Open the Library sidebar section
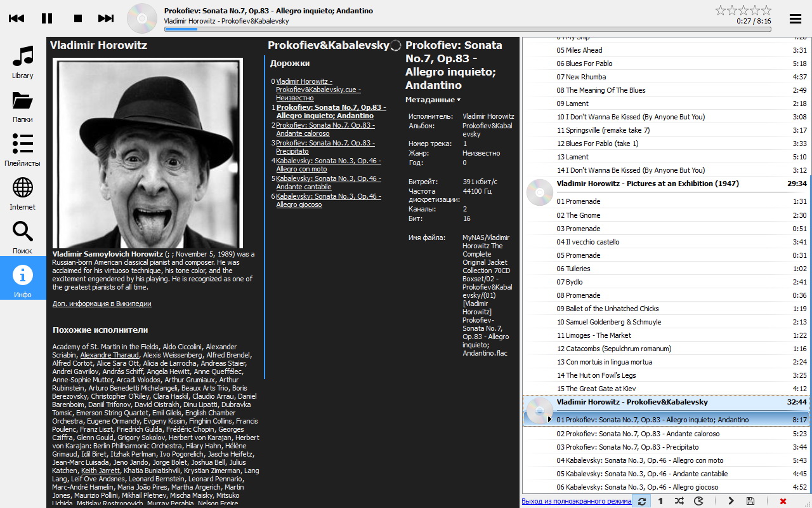This screenshot has width=812, height=508. pyautogui.click(x=23, y=62)
